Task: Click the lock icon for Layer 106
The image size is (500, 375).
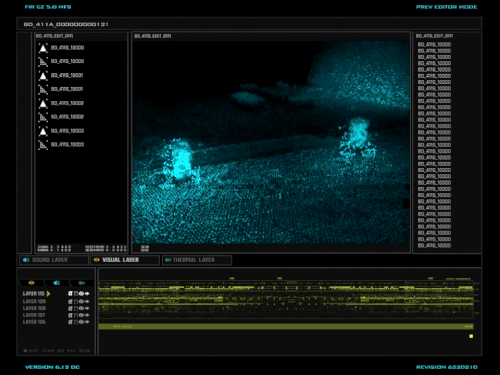Action: click(70, 322)
